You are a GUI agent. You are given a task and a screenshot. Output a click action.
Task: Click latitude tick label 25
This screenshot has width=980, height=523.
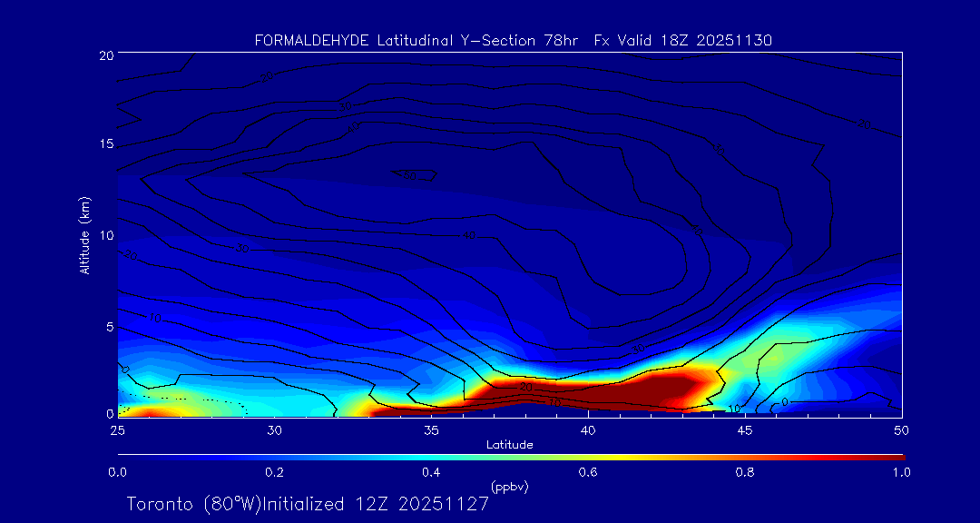tap(117, 429)
